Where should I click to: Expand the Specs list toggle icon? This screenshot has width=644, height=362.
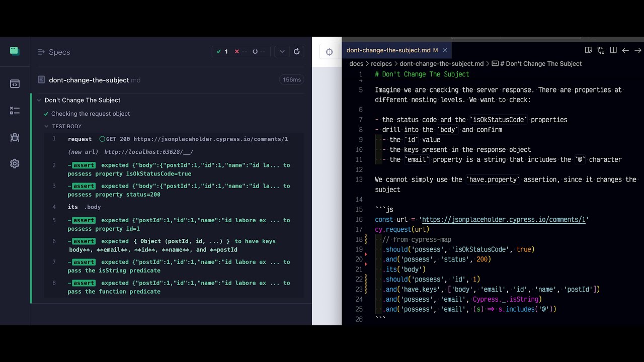(x=41, y=52)
